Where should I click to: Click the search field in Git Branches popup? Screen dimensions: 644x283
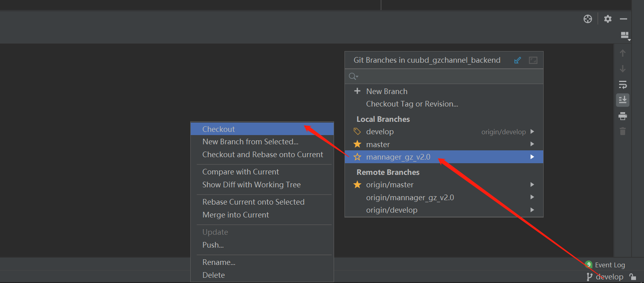point(444,76)
